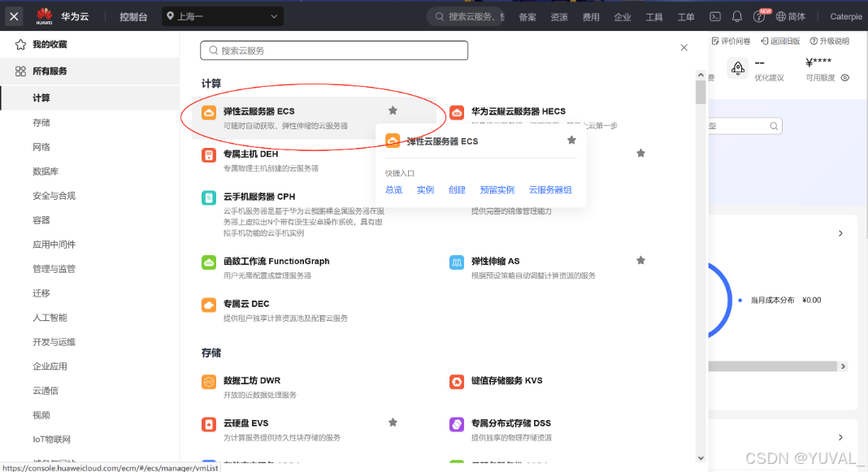This screenshot has height=472, width=868.
Task: Switch language via 简体 globe
Action: 791,16
